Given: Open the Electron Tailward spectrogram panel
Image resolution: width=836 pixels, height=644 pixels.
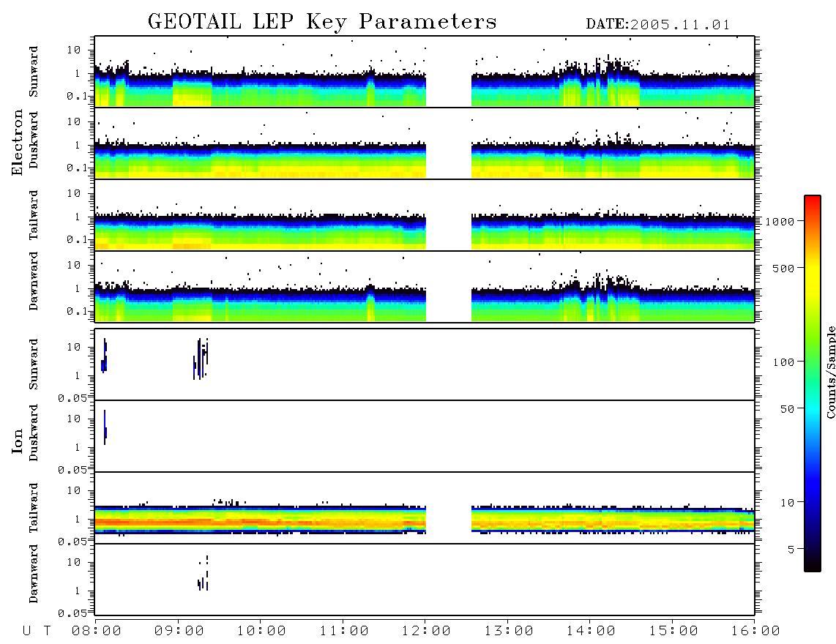Looking at the screenshot, I should tap(425, 215).
